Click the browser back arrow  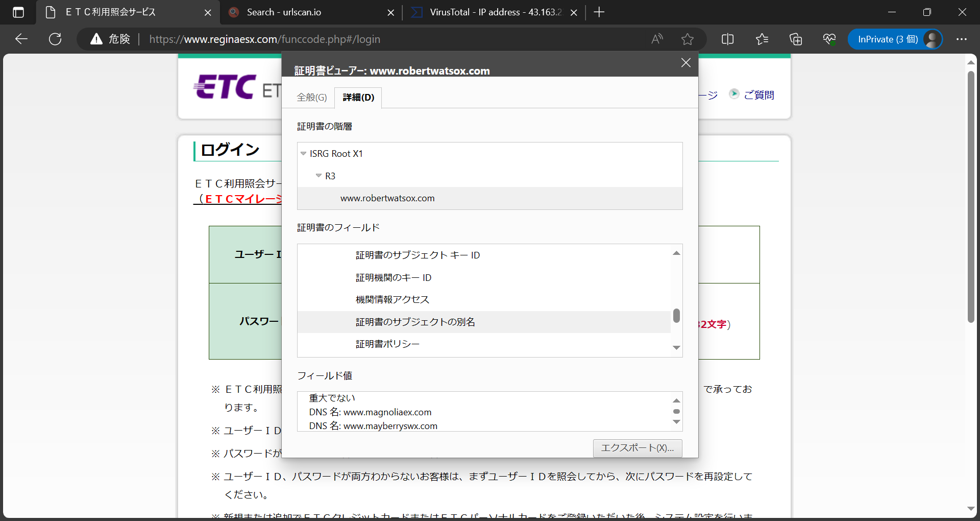point(21,39)
